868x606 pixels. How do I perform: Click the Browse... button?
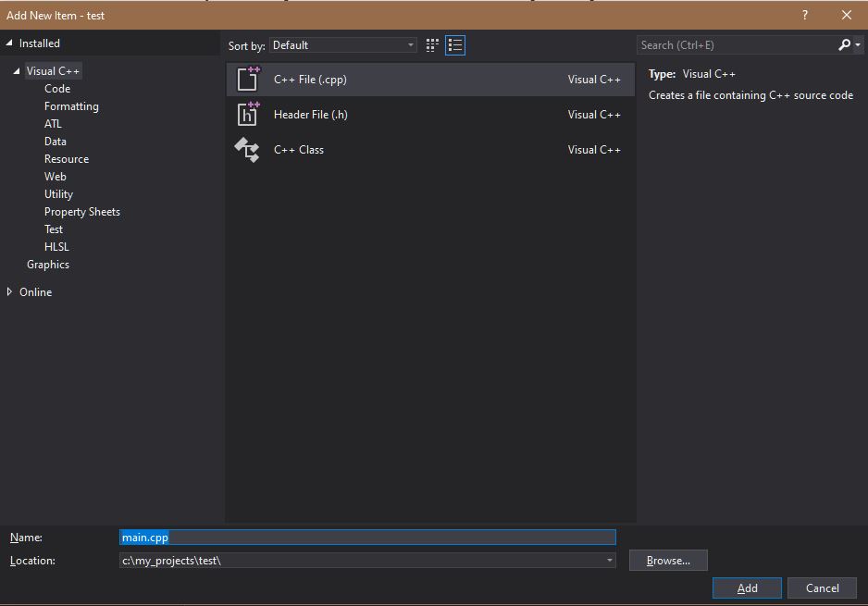[668, 560]
